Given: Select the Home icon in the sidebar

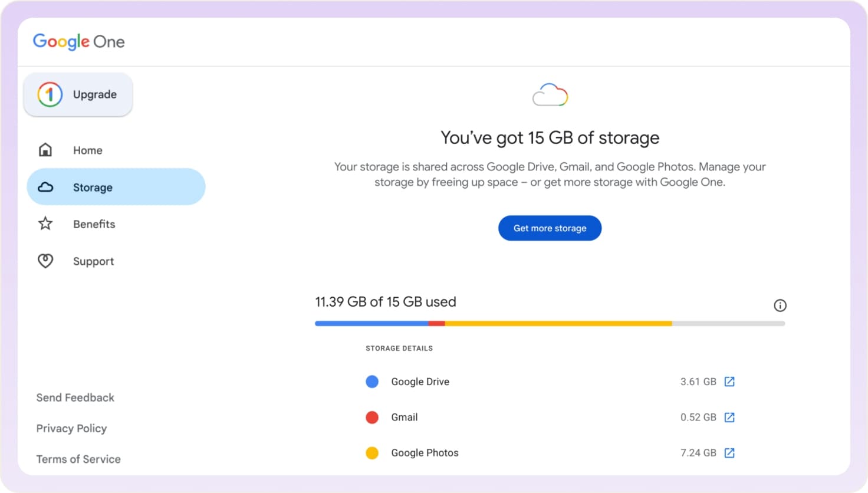Looking at the screenshot, I should [45, 149].
